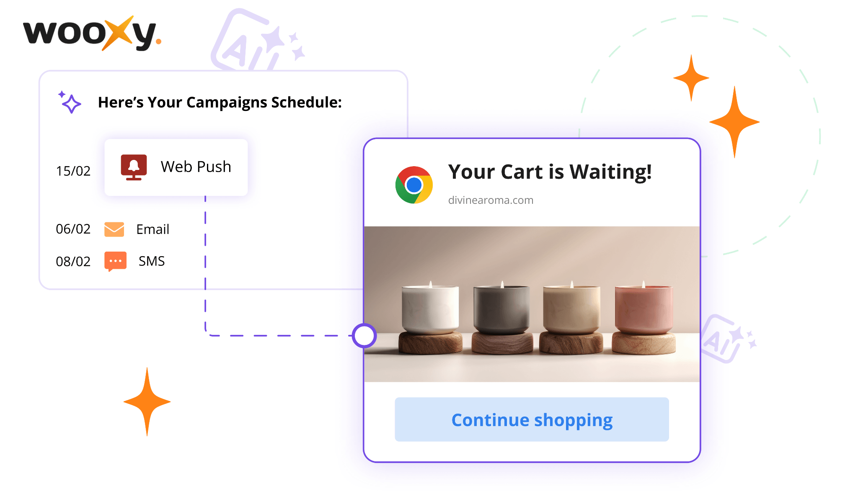858x504 pixels.
Task: Click the orange star below the schedule card
Action: 147,401
